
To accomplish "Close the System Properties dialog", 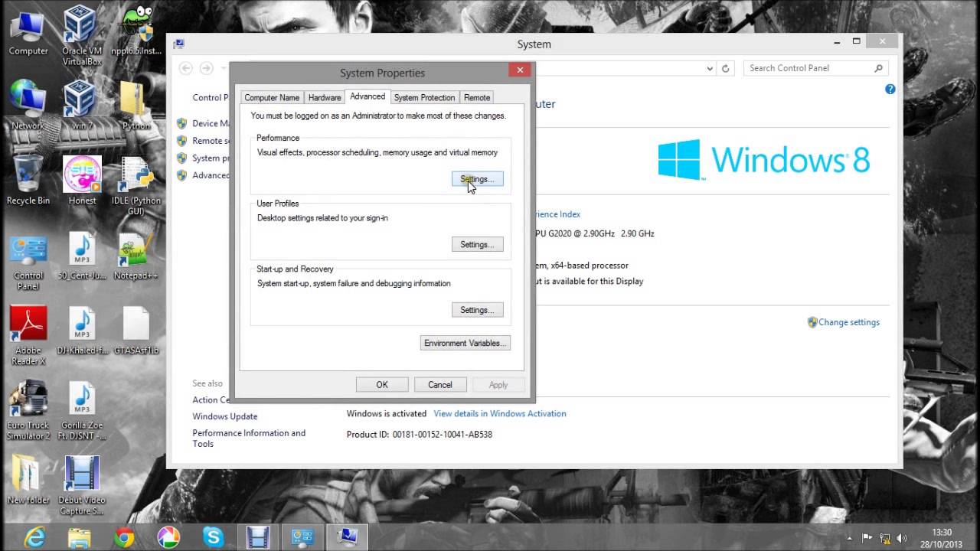I will click(520, 70).
